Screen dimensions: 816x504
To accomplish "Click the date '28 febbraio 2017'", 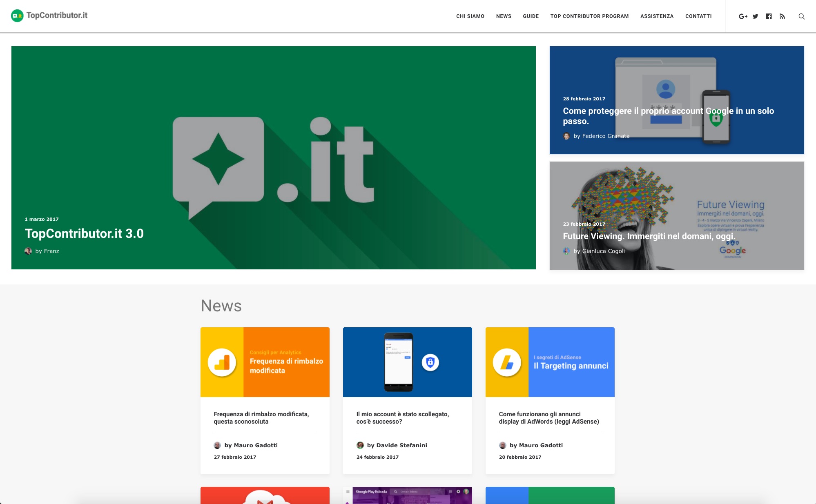I will [584, 99].
